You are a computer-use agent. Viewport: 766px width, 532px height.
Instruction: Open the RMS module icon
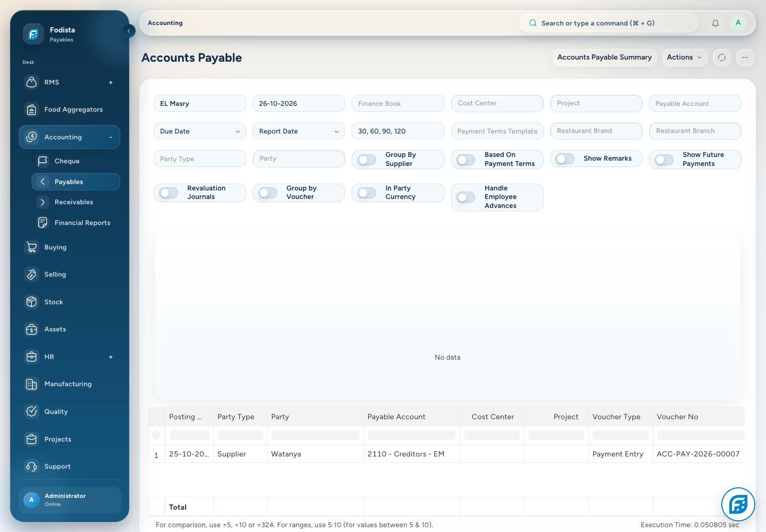(x=32, y=82)
